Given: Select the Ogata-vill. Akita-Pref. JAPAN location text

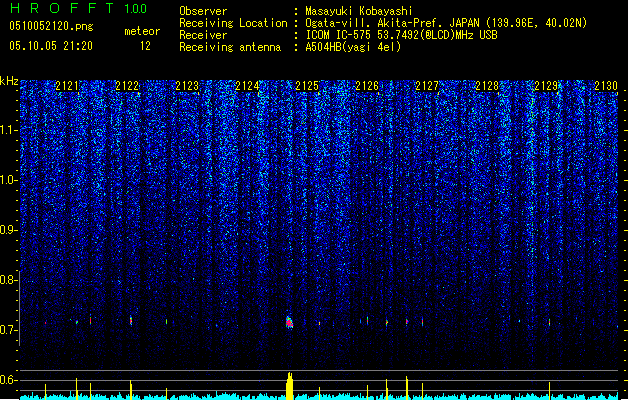Looking at the screenshot, I should click(446, 23).
